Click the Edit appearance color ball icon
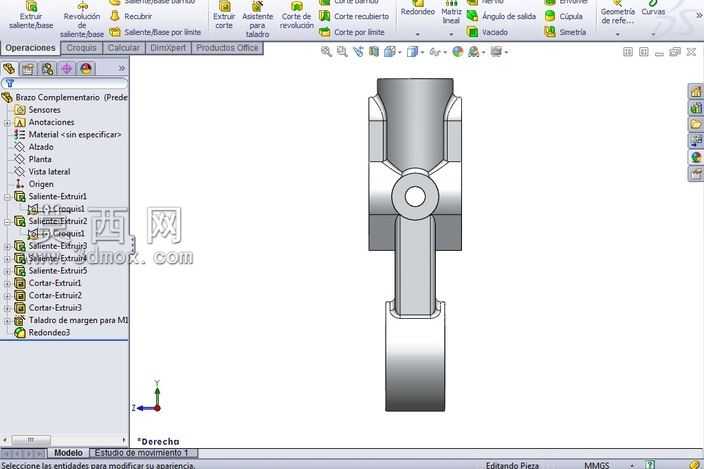Screen dimensions: 704x469 click(458, 52)
